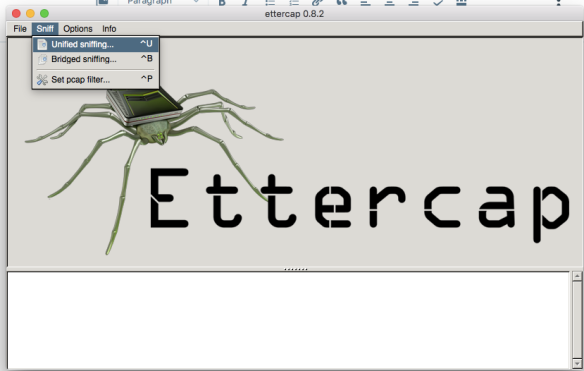Click the dotted pane divider handle

coord(296,269)
